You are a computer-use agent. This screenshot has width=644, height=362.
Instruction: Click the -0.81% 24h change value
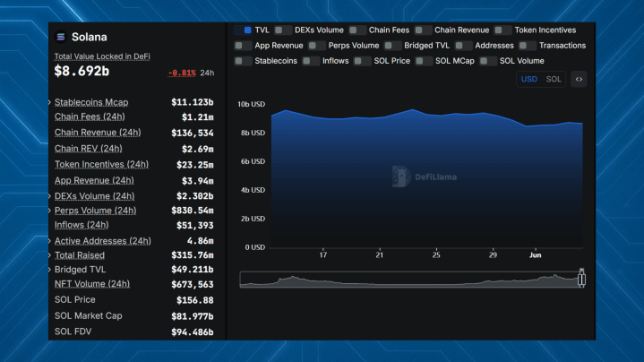[182, 73]
